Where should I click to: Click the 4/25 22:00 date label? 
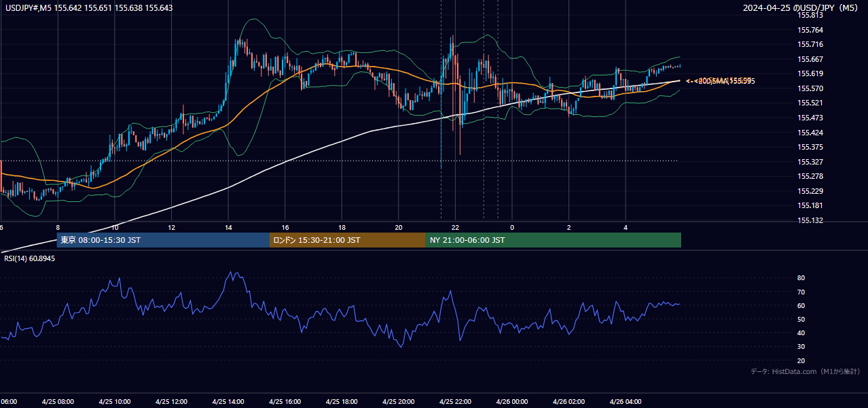(455, 401)
